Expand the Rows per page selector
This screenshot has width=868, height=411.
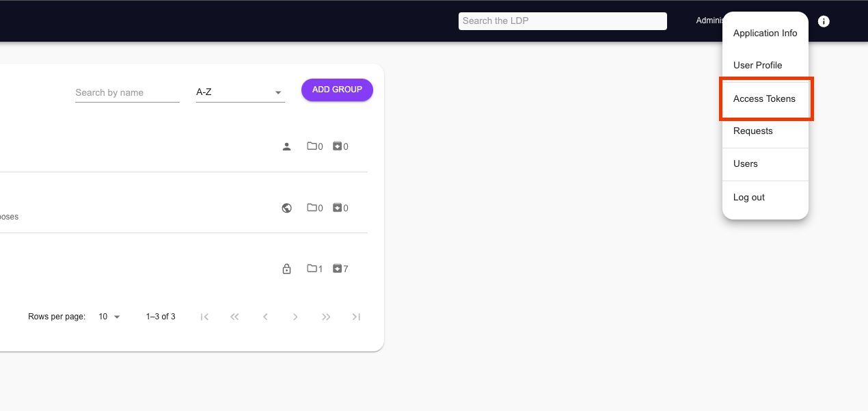point(109,317)
